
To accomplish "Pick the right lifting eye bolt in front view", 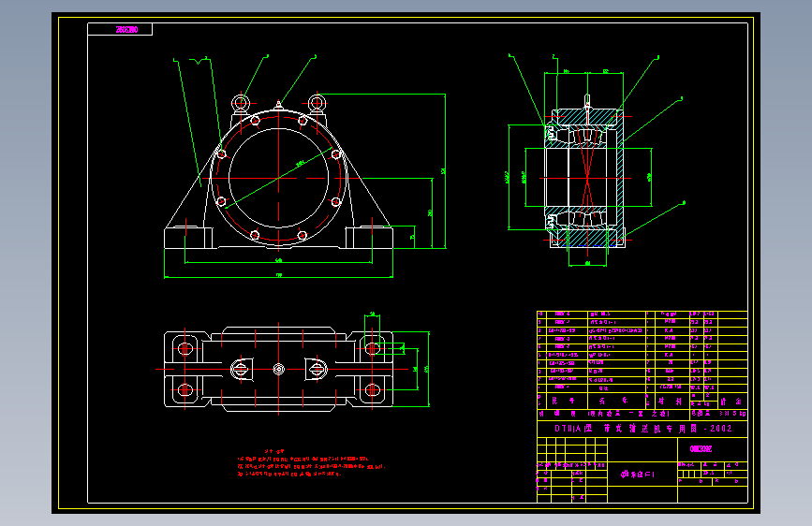I will (x=317, y=104).
